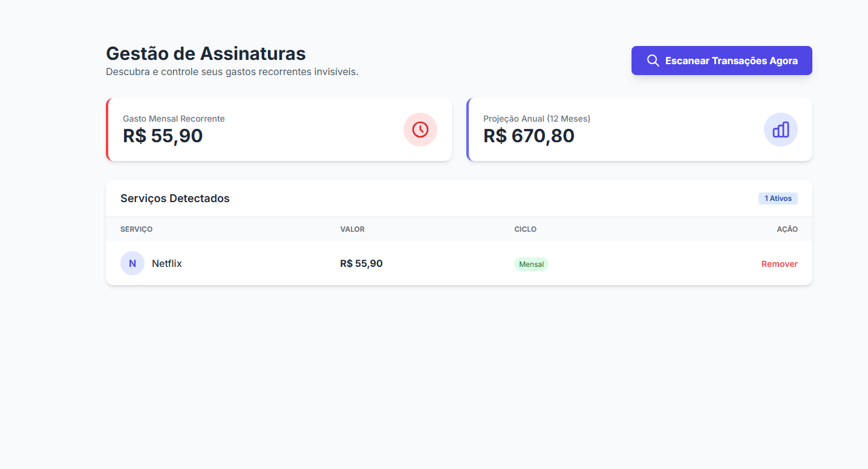Screen dimensions: 868x469
Task: Expand the Serviços Detectados section
Action: coord(175,198)
